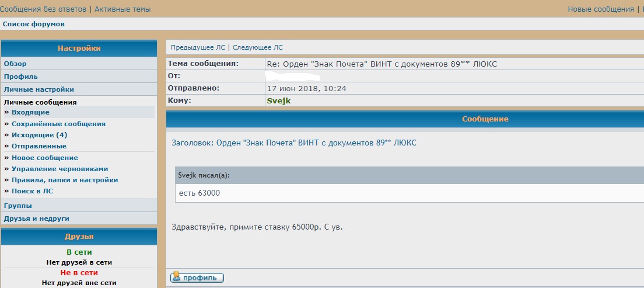
Task: Open Исходящие (4) folder
Action: (x=39, y=135)
